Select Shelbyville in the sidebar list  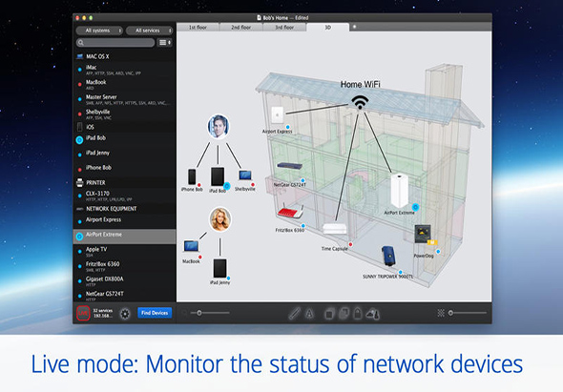pos(125,114)
